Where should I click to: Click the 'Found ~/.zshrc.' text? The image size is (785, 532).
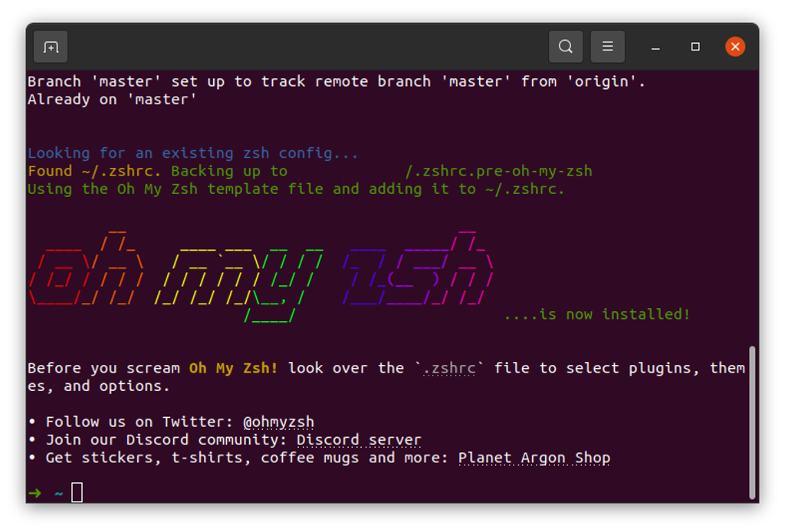pyautogui.click(x=94, y=171)
